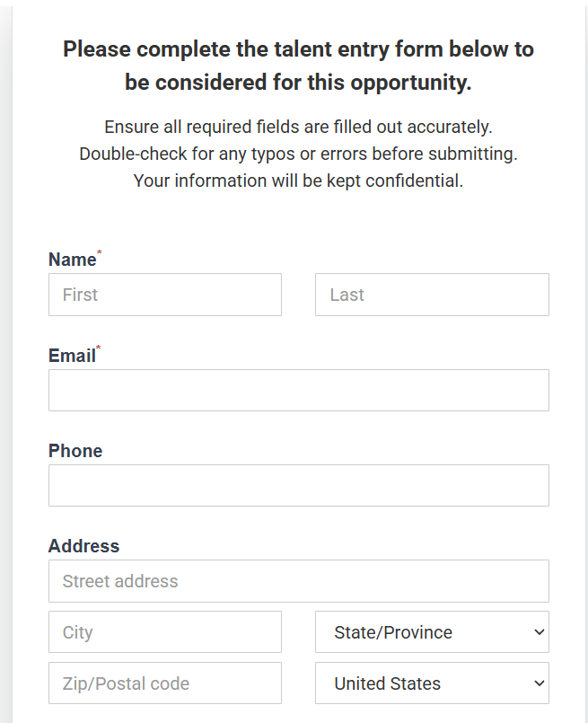Click the Phone field label
Image resolution: width=588 pixels, height=723 pixels.
(x=75, y=451)
